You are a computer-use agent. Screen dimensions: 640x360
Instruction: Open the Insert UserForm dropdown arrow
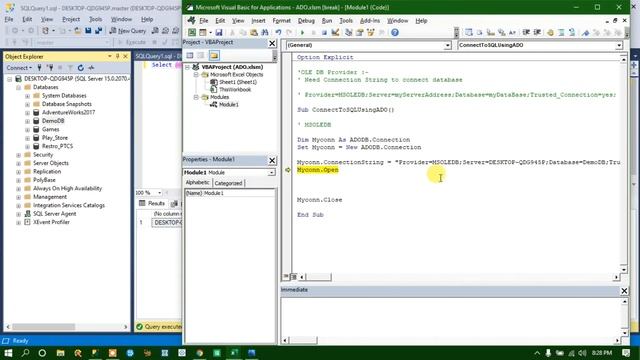tap(211, 32)
